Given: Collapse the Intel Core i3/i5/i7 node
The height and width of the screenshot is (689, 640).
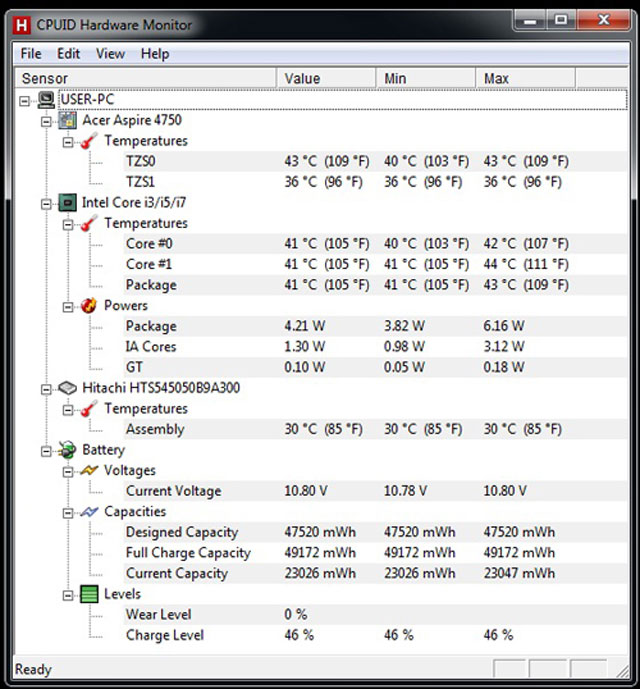Looking at the screenshot, I should (x=46, y=204).
